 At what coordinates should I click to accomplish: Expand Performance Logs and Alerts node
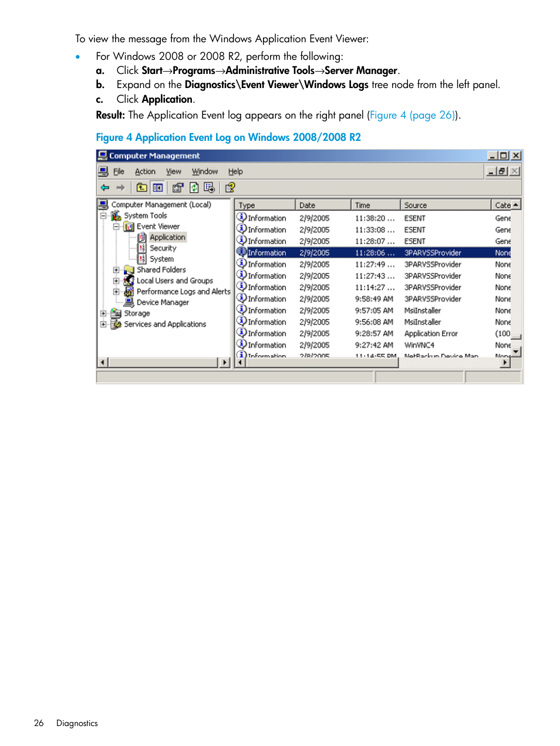(x=116, y=292)
